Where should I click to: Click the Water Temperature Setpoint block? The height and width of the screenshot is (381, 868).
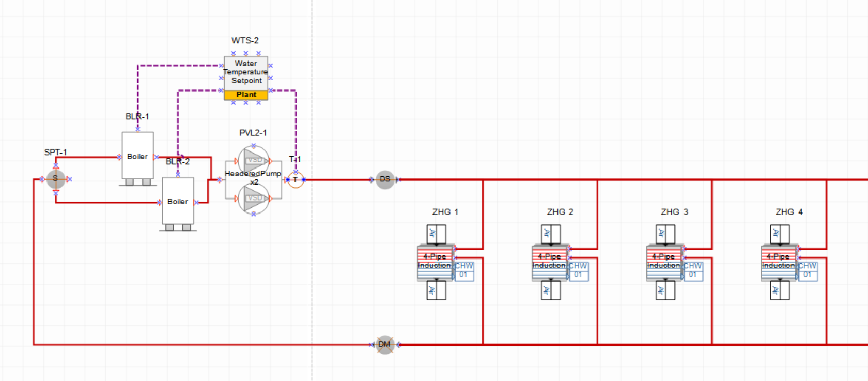pyautogui.click(x=246, y=72)
